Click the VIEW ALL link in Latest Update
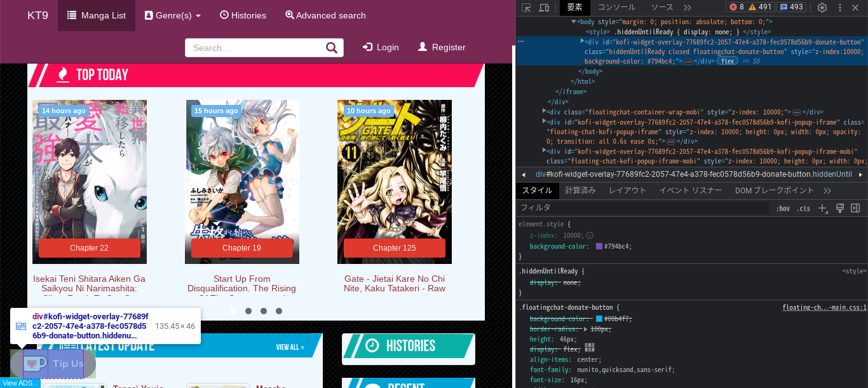Image resolution: width=868 pixels, height=388 pixels. pos(290,347)
